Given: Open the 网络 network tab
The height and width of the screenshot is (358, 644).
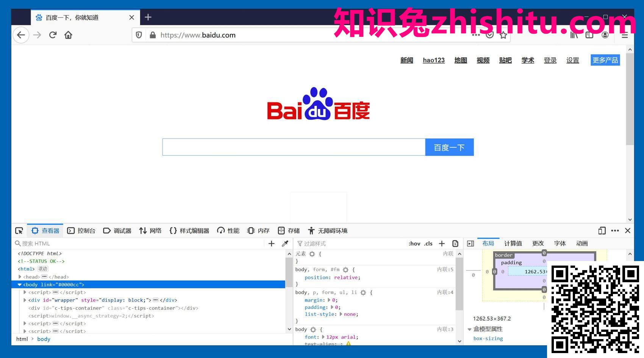Looking at the screenshot, I should [x=150, y=231].
